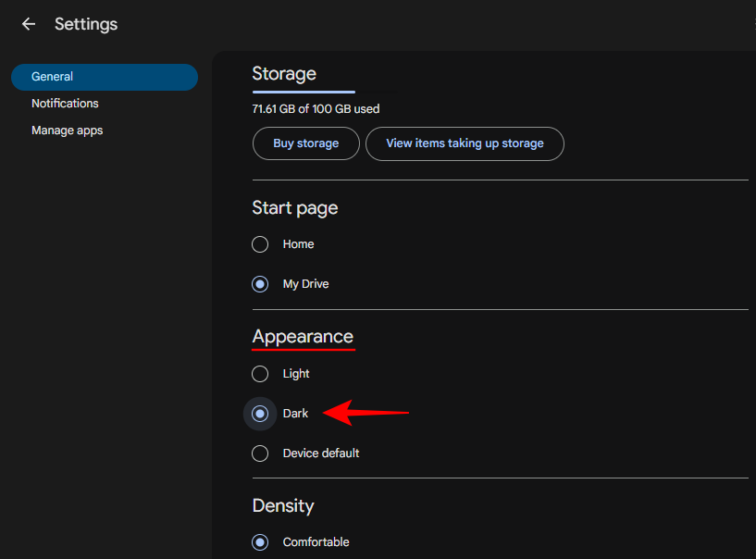
Task: Choose the Dark appearance option
Action: click(x=260, y=414)
